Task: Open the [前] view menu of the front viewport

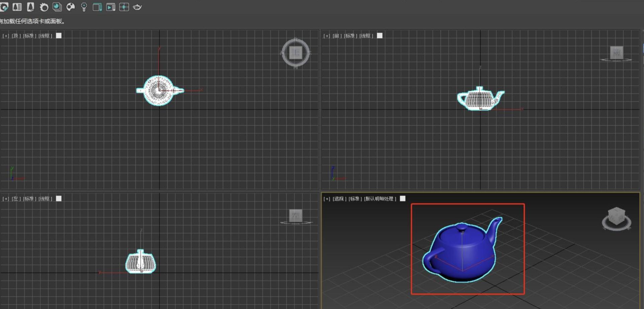Action: pos(337,36)
